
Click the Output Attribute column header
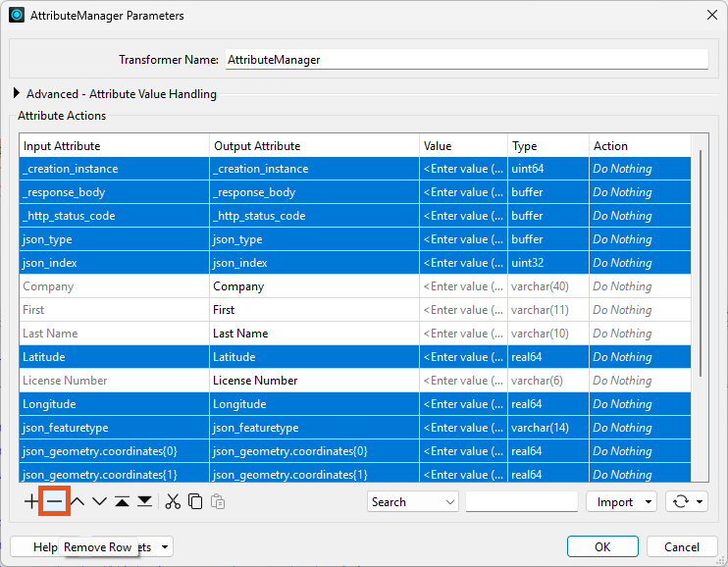point(314,146)
